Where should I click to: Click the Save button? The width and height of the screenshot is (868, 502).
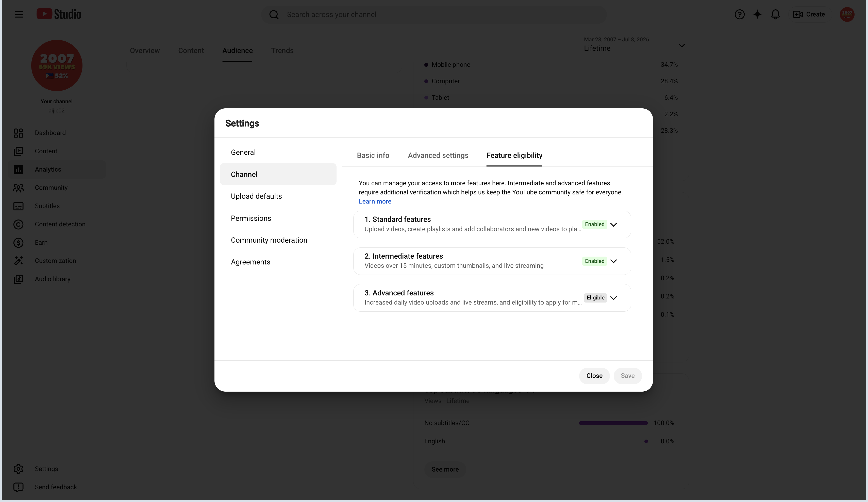pos(628,376)
